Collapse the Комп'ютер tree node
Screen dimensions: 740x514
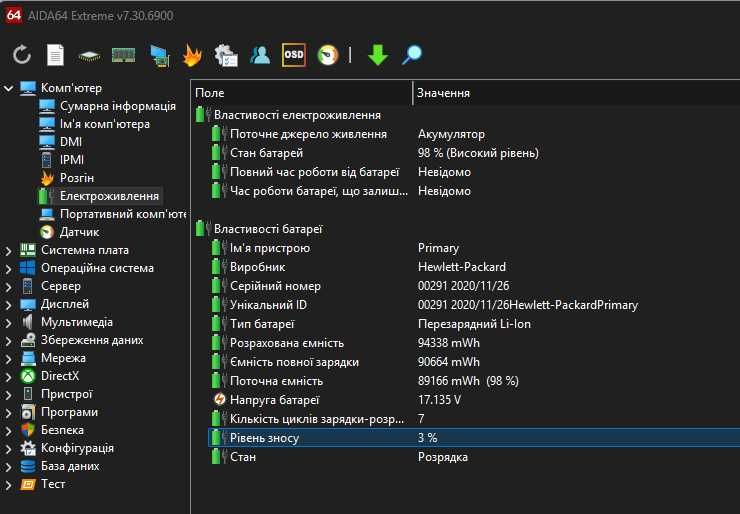(x=8, y=88)
